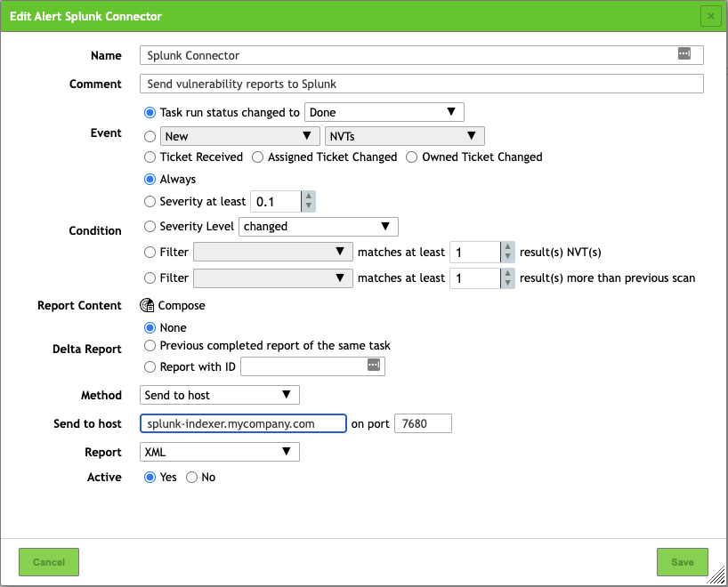Click the previous scan number field

[475, 278]
